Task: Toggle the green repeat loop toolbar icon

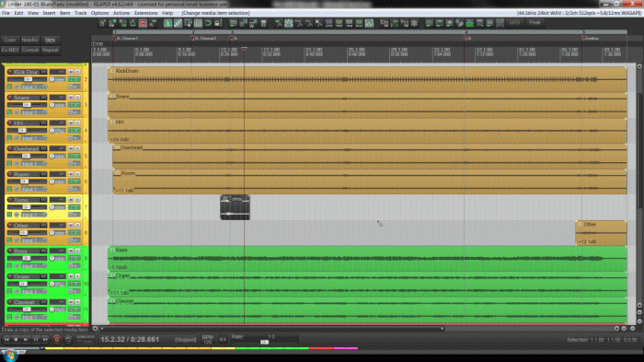Action: click(x=208, y=23)
